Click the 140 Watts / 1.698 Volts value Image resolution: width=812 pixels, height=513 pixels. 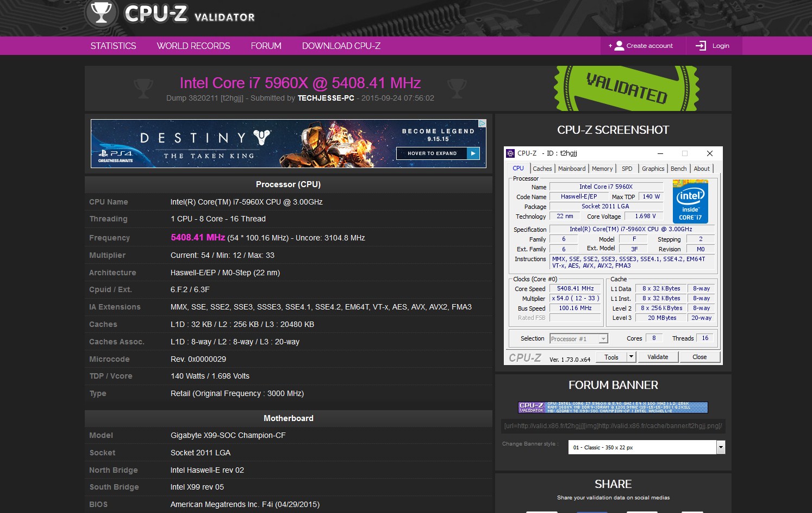[x=210, y=376]
